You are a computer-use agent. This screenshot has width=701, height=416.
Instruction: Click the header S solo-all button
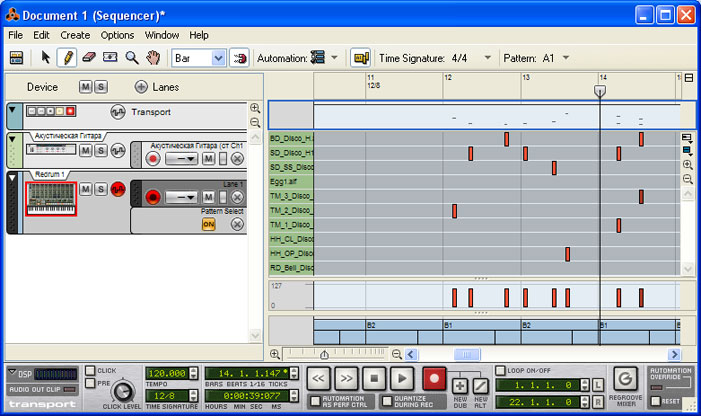tap(101, 87)
